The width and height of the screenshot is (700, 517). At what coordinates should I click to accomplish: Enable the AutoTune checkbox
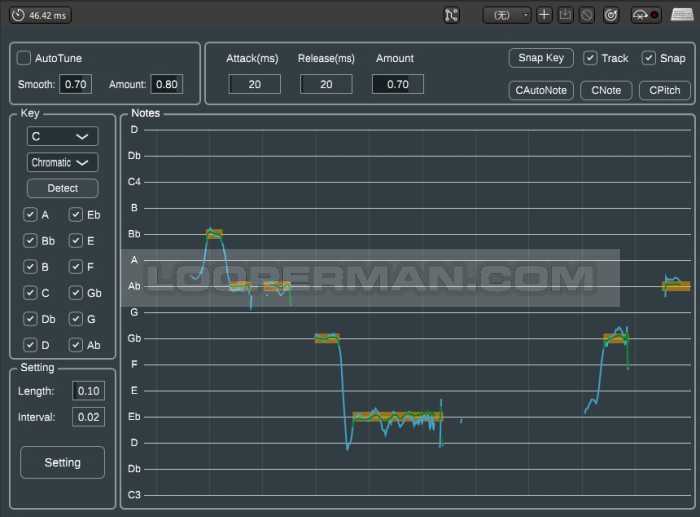pos(25,58)
